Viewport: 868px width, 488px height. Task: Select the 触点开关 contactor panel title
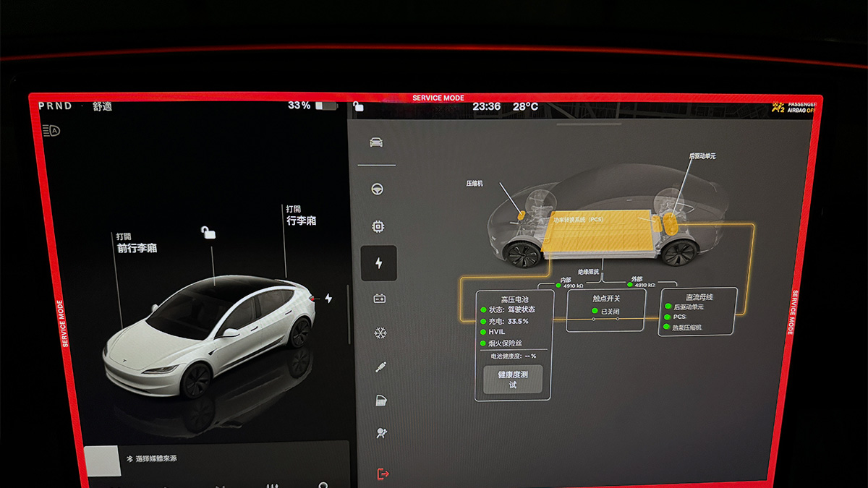[x=606, y=298]
